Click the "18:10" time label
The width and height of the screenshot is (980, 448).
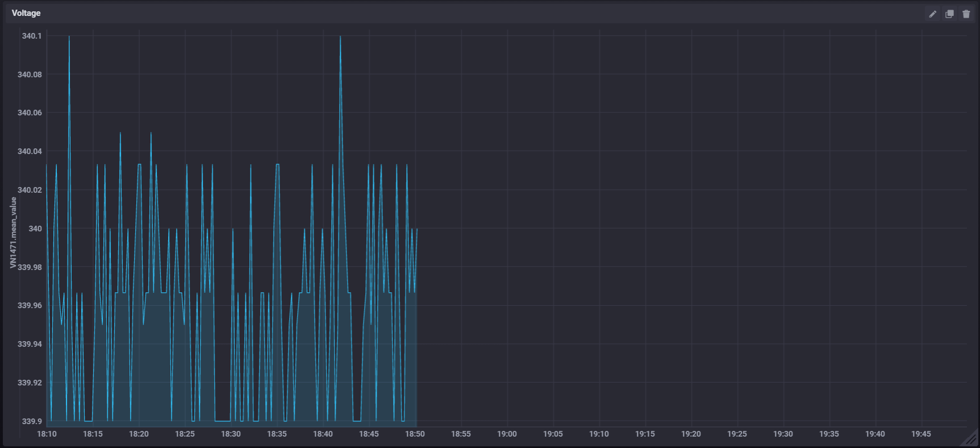tap(47, 434)
